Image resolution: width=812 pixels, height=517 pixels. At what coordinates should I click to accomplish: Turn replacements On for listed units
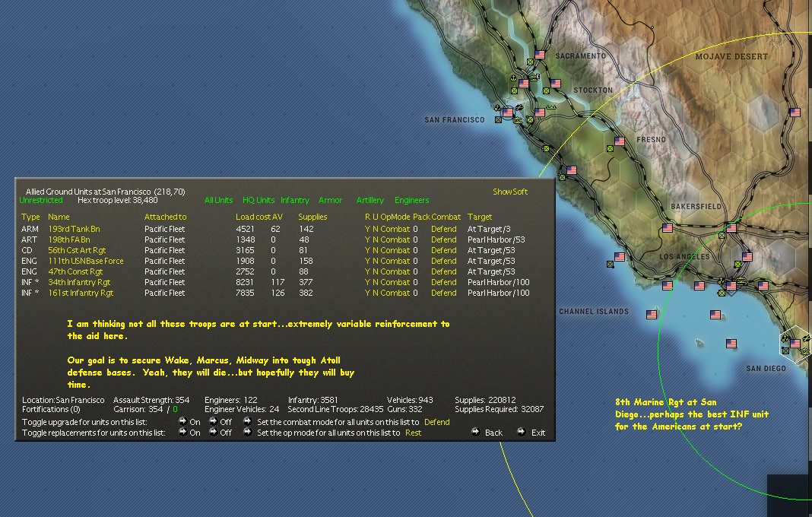click(x=182, y=432)
